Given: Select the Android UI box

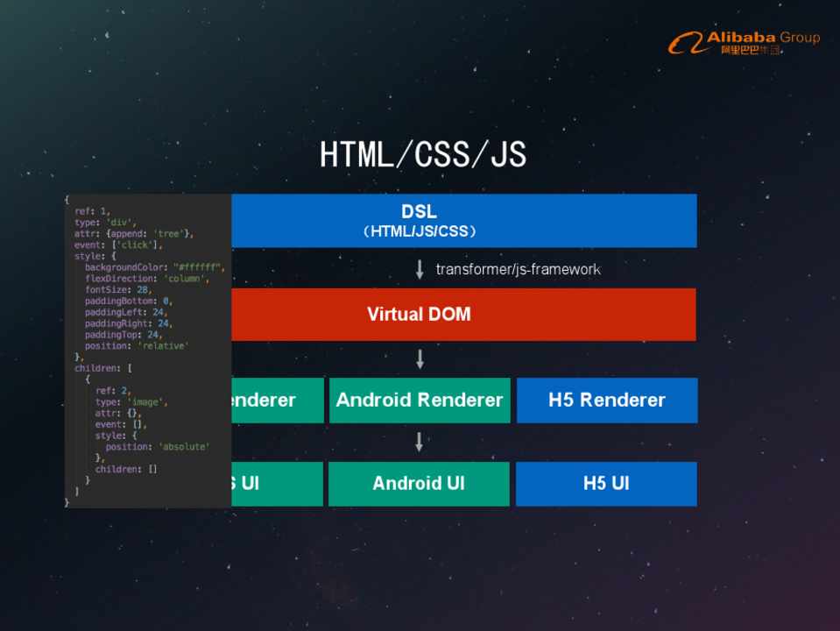Looking at the screenshot, I should pyautogui.click(x=419, y=484).
